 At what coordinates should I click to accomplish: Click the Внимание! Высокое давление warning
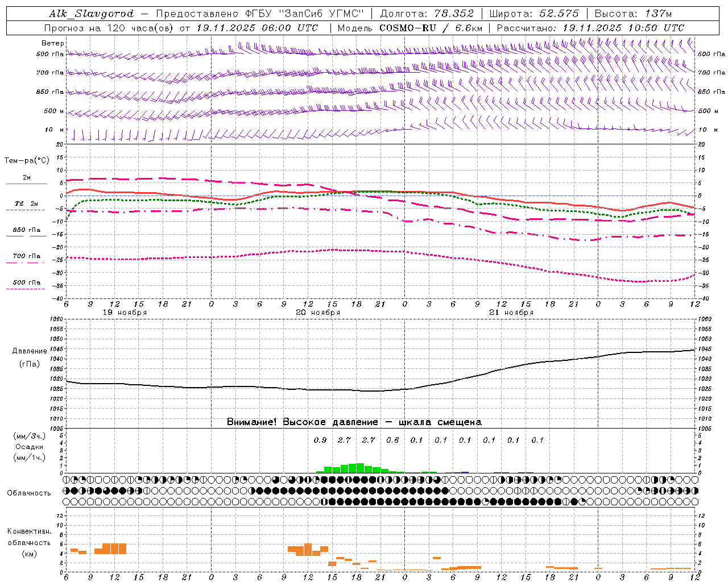pyautogui.click(x=354, y=422)
